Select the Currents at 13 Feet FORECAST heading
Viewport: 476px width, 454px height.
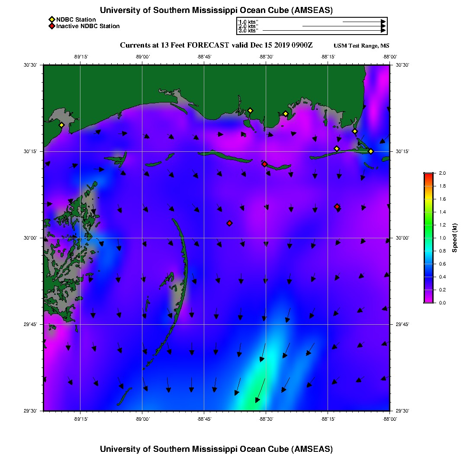[216, 45]
